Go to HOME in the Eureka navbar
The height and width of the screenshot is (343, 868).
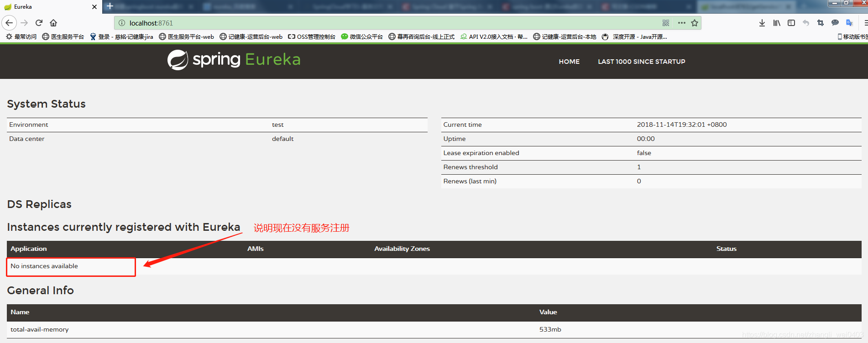pyautogui.click(x=569, y=62)
